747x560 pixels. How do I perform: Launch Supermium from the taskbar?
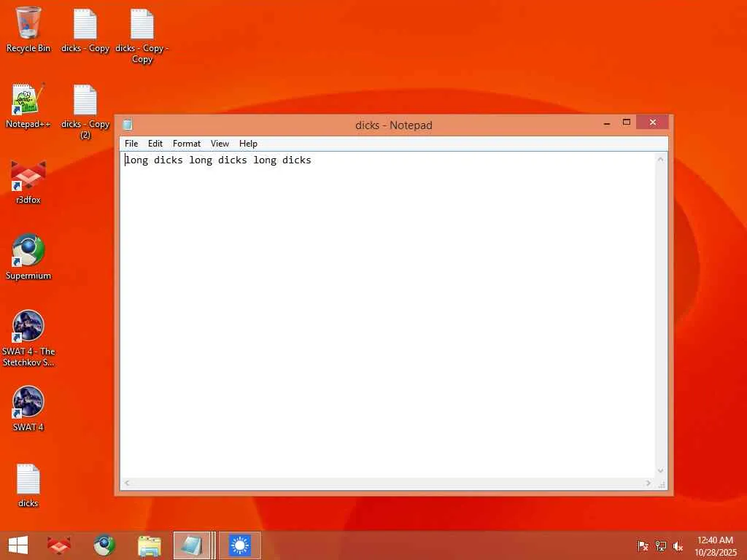coord(104,545)
